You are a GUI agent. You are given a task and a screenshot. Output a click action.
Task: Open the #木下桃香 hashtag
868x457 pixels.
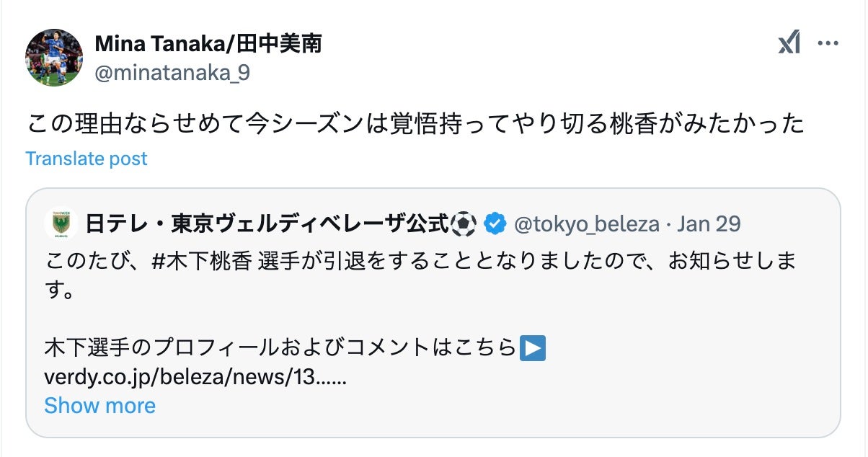203,261
